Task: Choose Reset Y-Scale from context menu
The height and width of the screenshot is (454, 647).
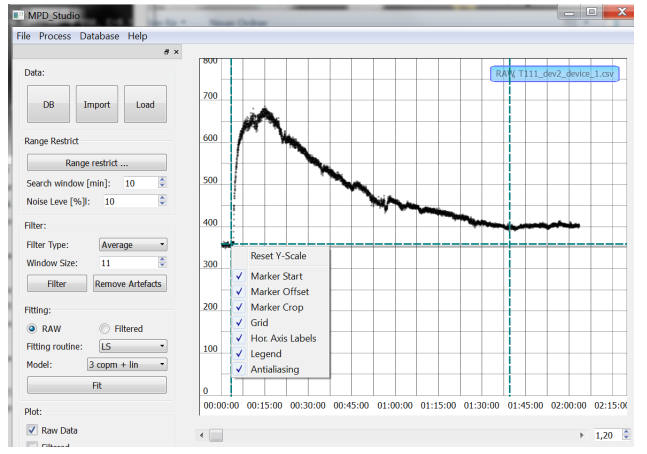Action: (278, 256)
